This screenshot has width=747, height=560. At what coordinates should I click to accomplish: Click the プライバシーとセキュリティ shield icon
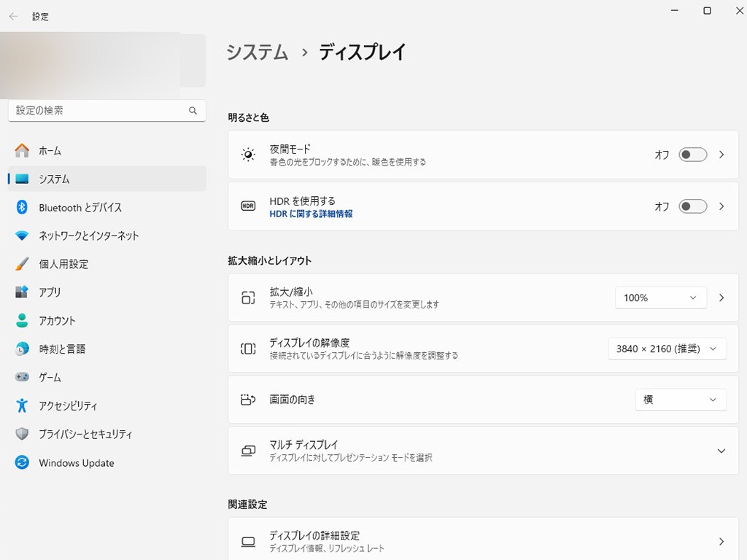click(x=22, y=434)
